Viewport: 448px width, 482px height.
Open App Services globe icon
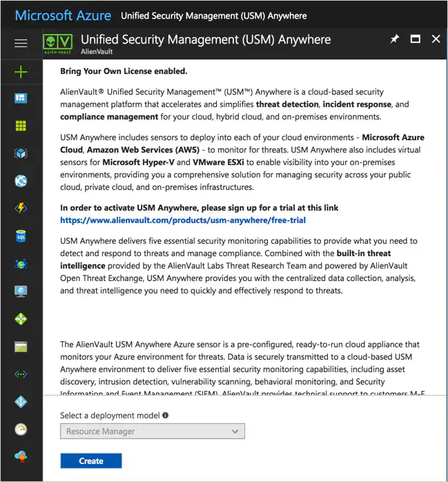point(21,181)
